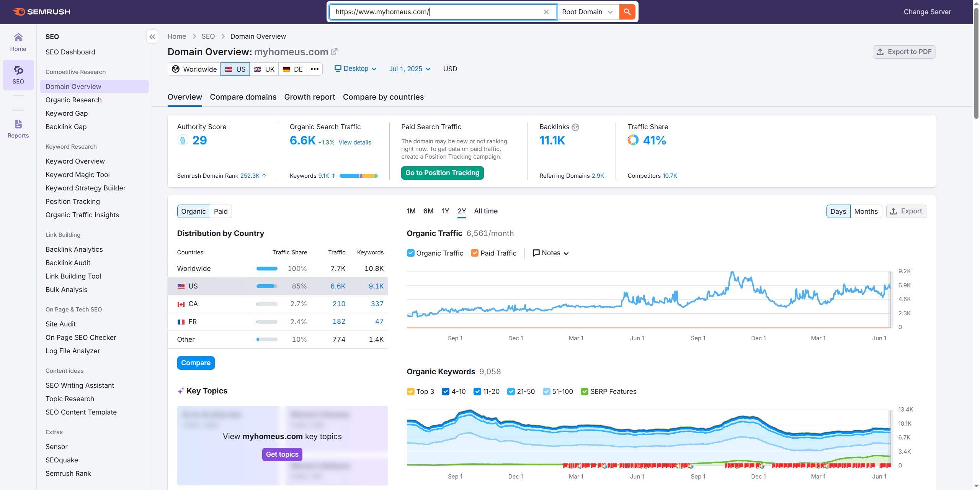Screen dimensions: 980x490
Task: Open View details link
Action: tap(355, 143)
